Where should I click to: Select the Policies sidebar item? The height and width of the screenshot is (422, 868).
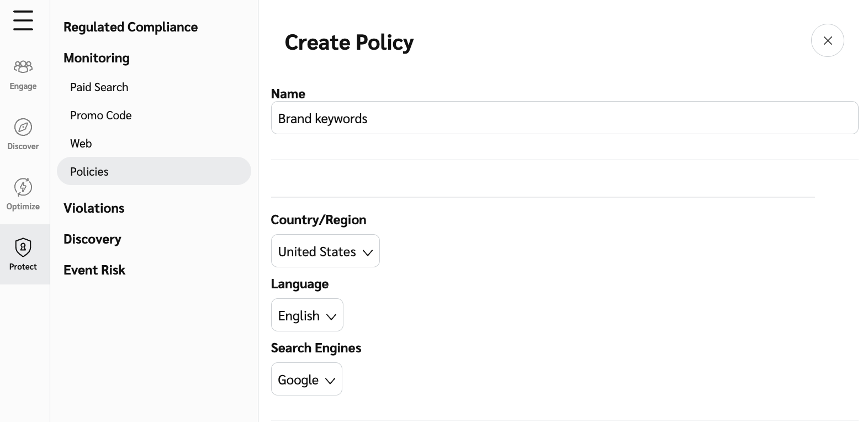click(154, 171)
